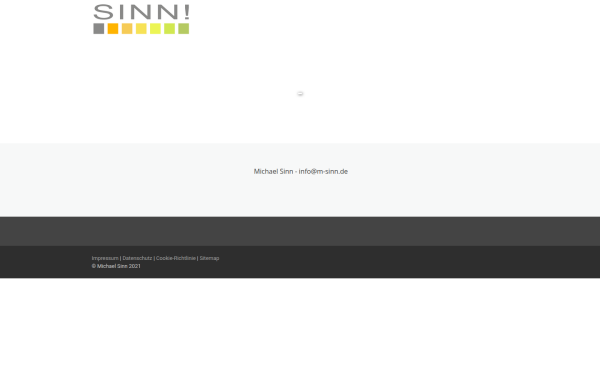Open the Datenschutz link
The image size is (600, 375).
point(137,258)
